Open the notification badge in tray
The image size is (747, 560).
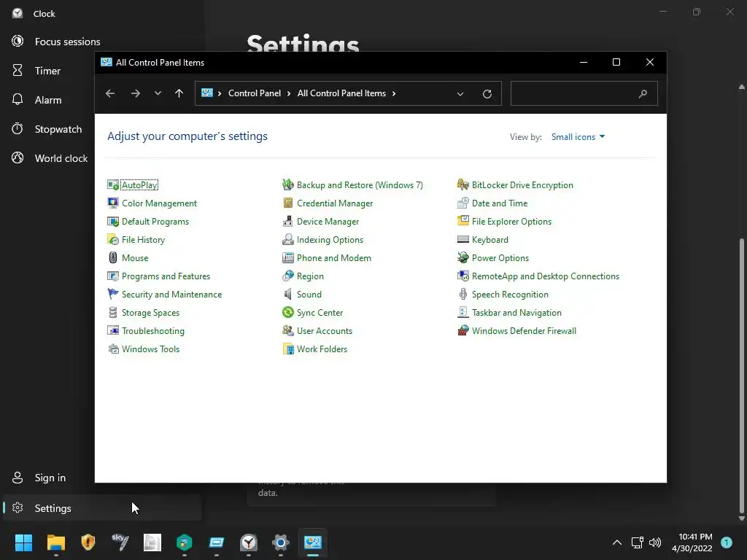coord(727,542)
